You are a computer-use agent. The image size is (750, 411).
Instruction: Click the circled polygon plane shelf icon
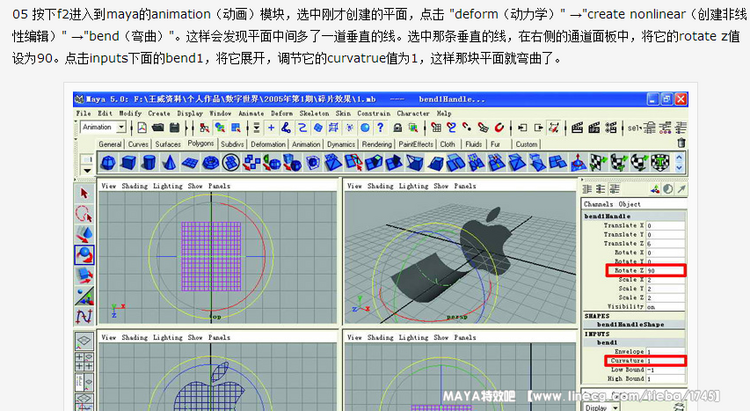coord(231,163)
